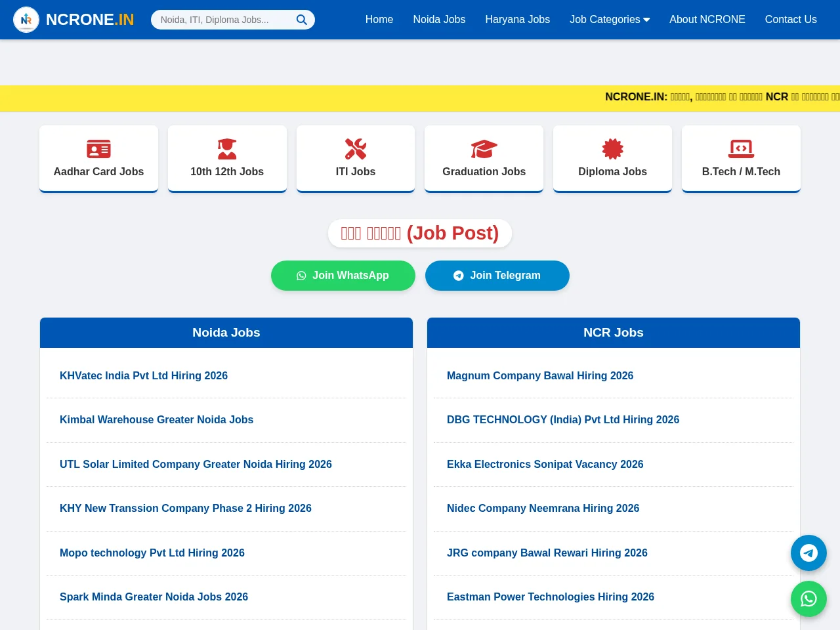Open B.Tech / M.Tech card
Screen dimensions: 840x630
(741, 159)
